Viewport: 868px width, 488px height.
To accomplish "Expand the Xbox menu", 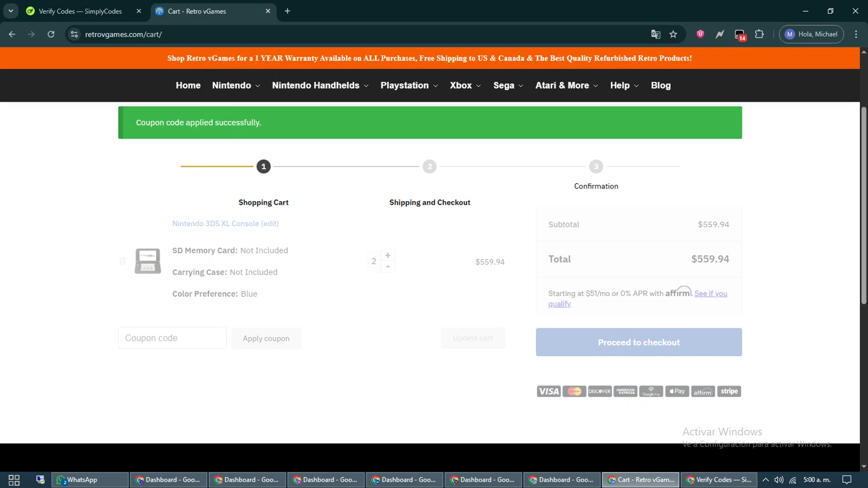I will point(465,85).
